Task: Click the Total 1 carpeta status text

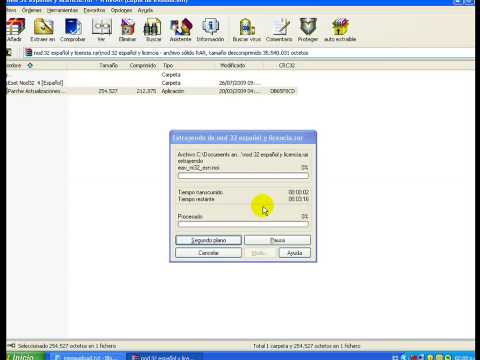Action: [307, 346]
